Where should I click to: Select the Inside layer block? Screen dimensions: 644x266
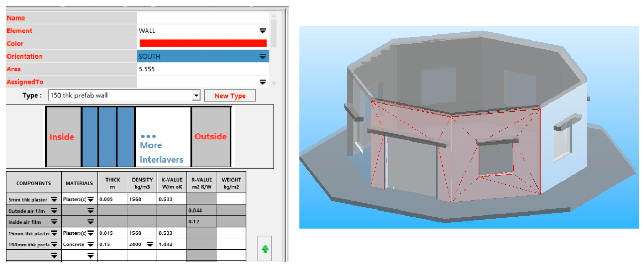tap(63, 137)
